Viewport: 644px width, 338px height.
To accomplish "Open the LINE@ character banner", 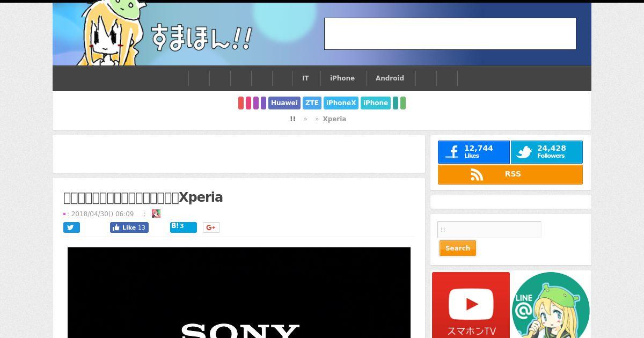I will [551, 305].
